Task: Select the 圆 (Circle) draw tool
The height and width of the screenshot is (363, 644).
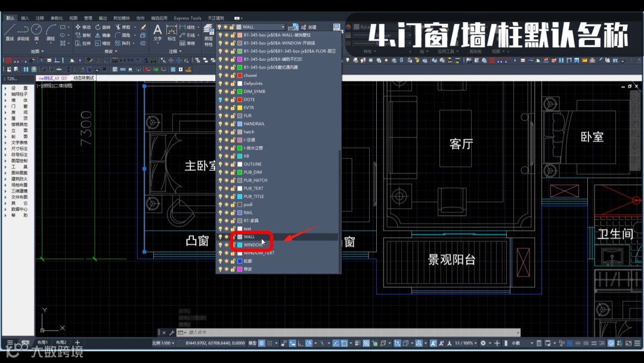Action: pos(36,32)
